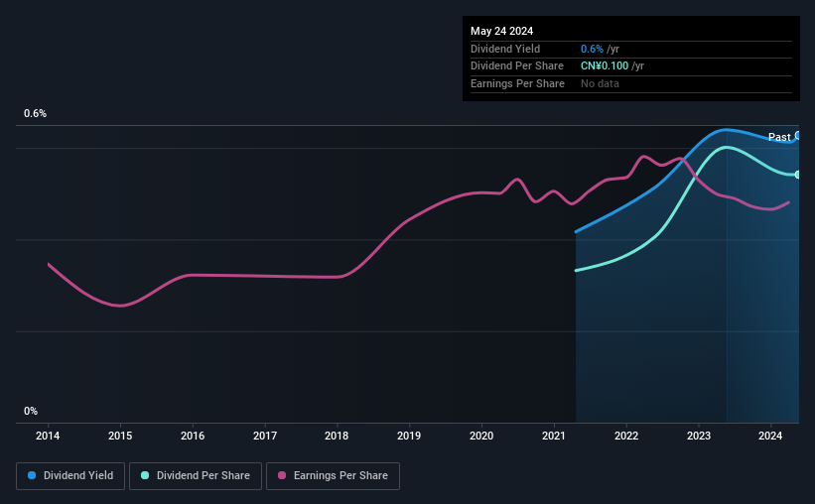Click the 0.6% dividend yield value in tooltip

point(592,49)
